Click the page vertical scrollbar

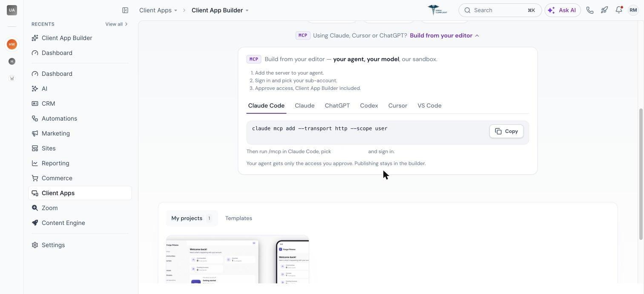(x=641, y=174)
